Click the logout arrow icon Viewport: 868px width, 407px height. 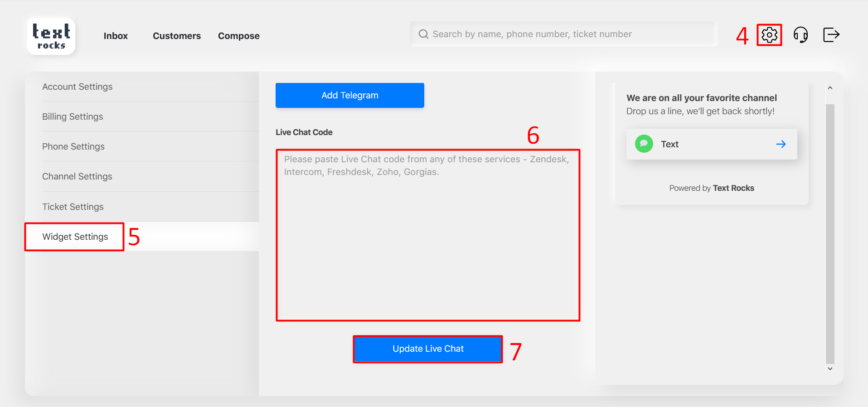[831, 35]
